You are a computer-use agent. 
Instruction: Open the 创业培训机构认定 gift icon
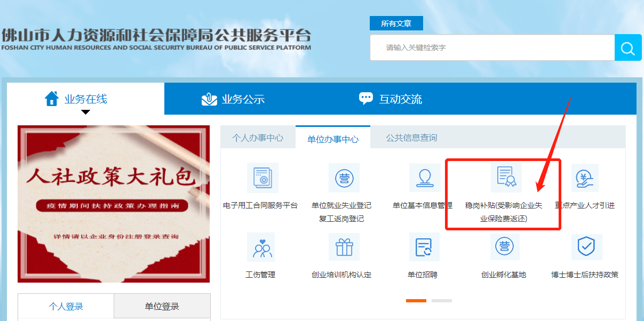(x=344, y=247)
